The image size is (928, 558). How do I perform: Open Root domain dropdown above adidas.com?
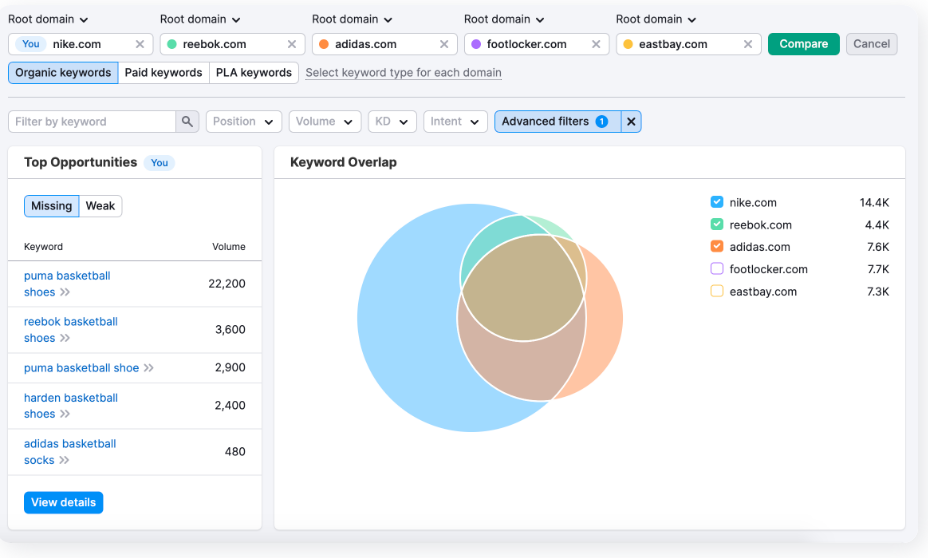click(352, 20)
